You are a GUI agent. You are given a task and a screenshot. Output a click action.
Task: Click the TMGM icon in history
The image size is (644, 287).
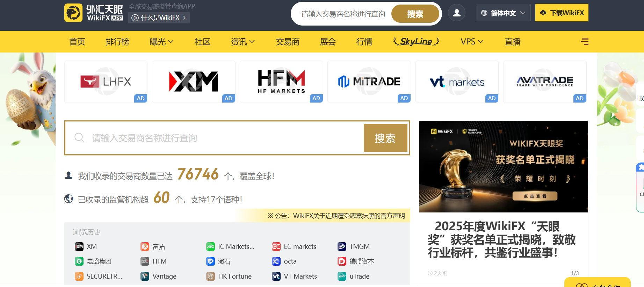coord(342,246)
